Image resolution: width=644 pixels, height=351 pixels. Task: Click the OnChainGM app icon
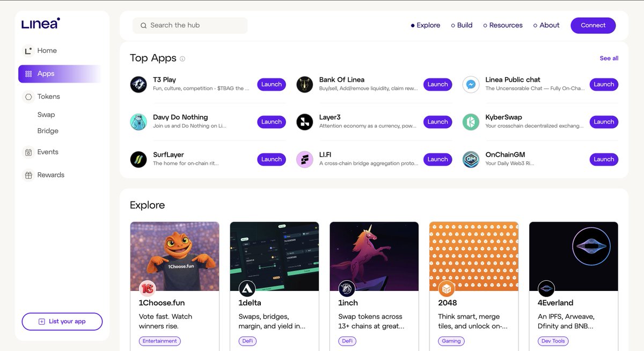471,159
